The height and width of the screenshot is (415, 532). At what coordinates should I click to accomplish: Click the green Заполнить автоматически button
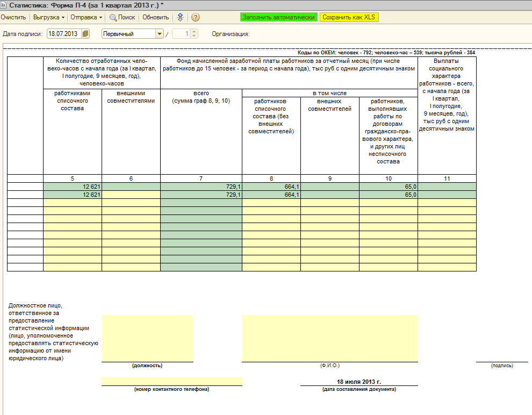(278, 17)
